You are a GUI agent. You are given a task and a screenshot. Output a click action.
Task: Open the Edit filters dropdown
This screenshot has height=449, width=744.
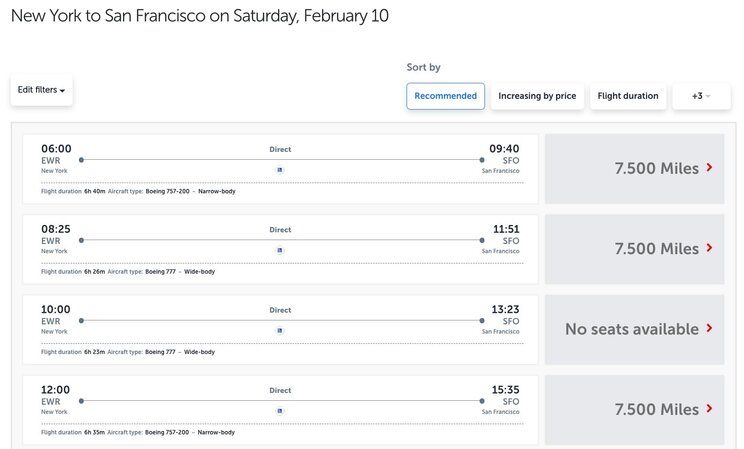coord(41,90)
